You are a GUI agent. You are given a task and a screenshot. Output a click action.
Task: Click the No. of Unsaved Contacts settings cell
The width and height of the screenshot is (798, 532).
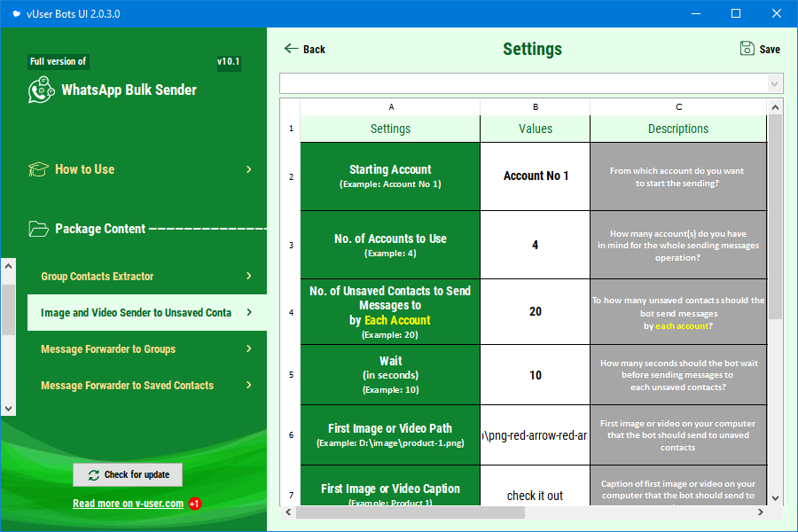pyautogui.click(x=390, y=311)
